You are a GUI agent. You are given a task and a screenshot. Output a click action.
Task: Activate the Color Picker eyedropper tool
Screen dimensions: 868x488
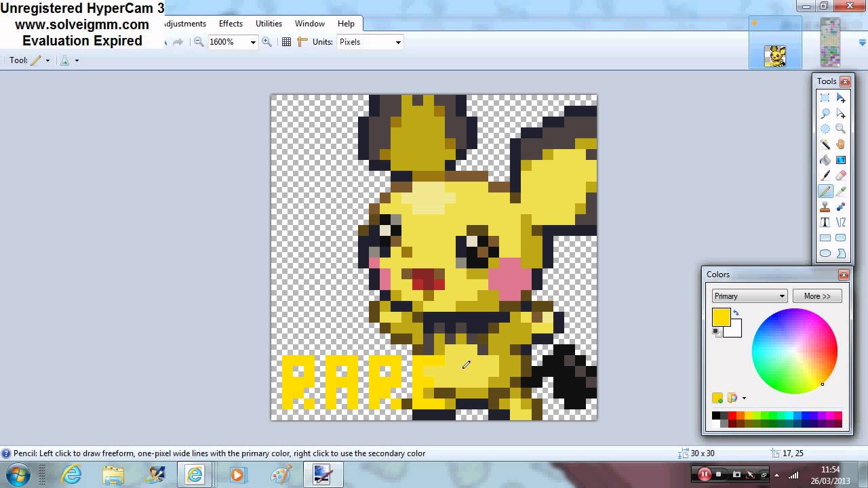841,191
